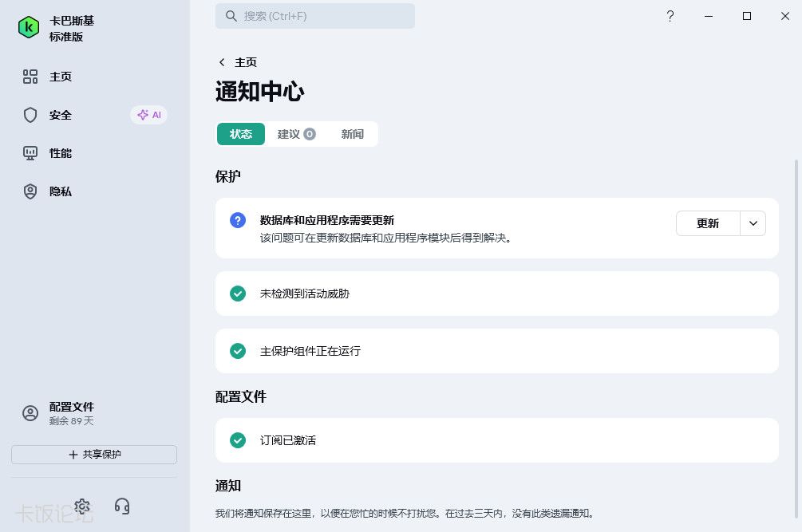This screenshot has height=532, width=802.
Task: Click the 主保护组件正在运行 status text
Action: [310, 351]
